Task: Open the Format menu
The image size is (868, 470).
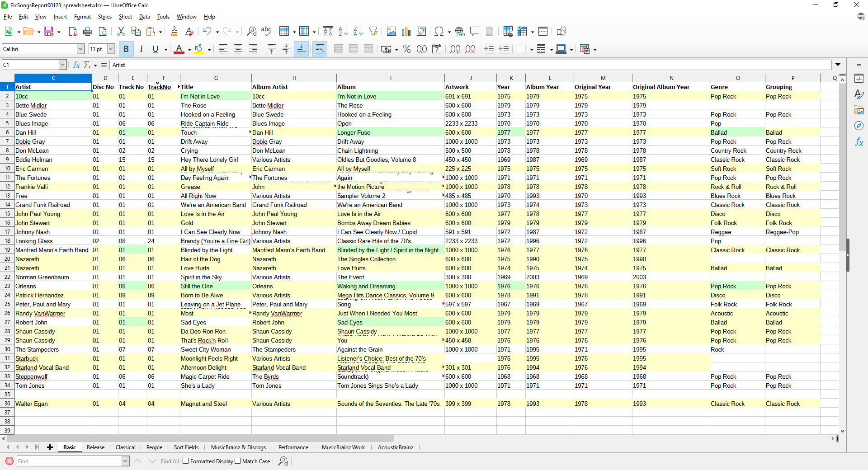Action: (82, 17)
